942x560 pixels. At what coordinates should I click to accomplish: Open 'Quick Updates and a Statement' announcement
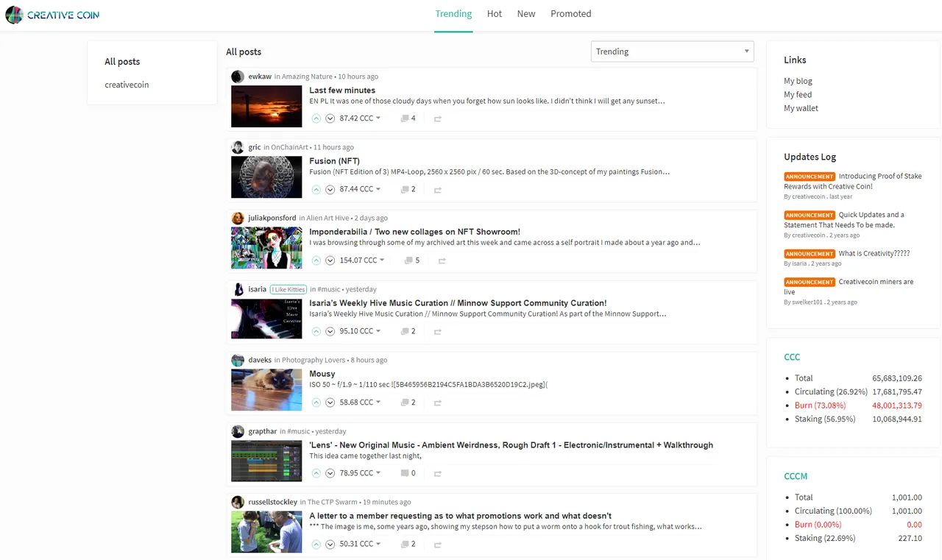pyautogui.click(x=843, y=220)
